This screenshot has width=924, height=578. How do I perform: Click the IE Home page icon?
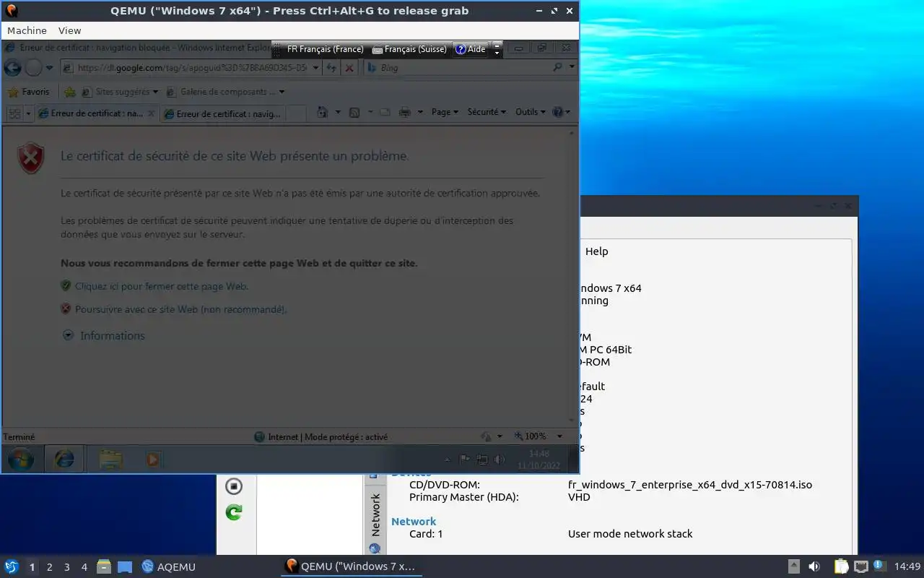tap(322, 112)
